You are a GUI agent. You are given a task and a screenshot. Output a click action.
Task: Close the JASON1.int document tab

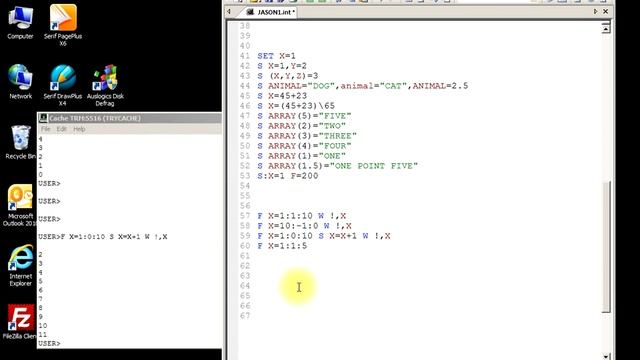(x=606, y=12)
